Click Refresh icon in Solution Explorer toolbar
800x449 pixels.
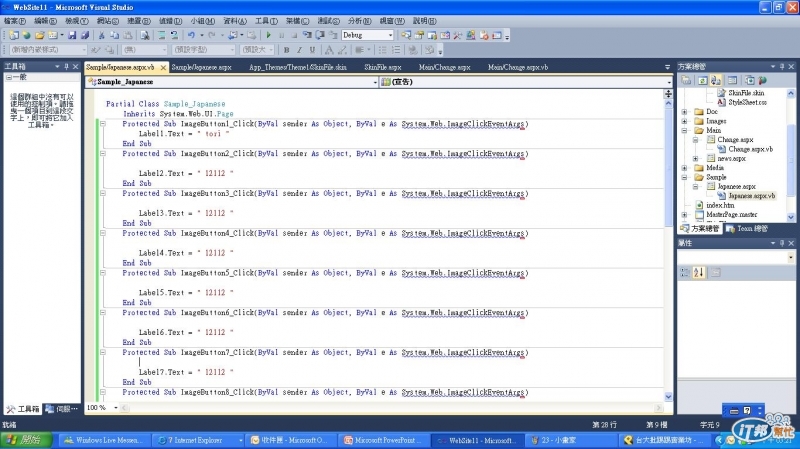703,81
